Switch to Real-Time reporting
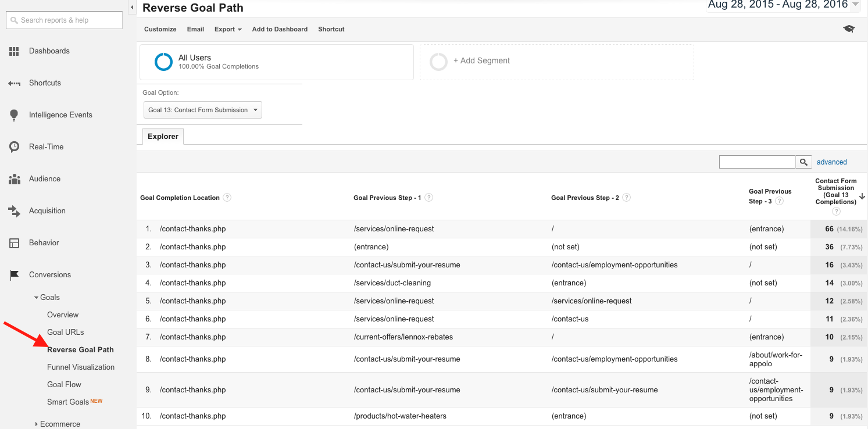 pos(15,146)
